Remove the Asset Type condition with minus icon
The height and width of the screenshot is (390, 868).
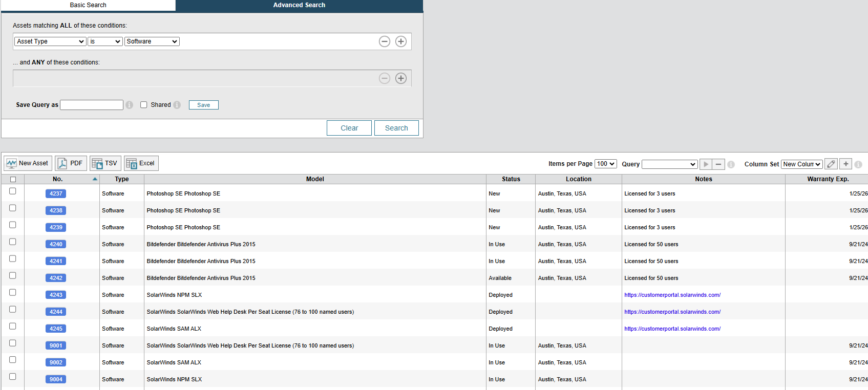(x=385, y=41)
